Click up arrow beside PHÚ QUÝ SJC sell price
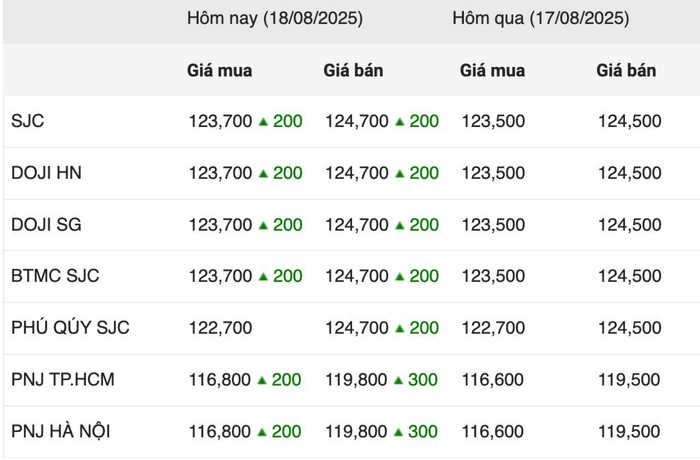The width and height of the screenshot is (700, 460). [400, 328]
